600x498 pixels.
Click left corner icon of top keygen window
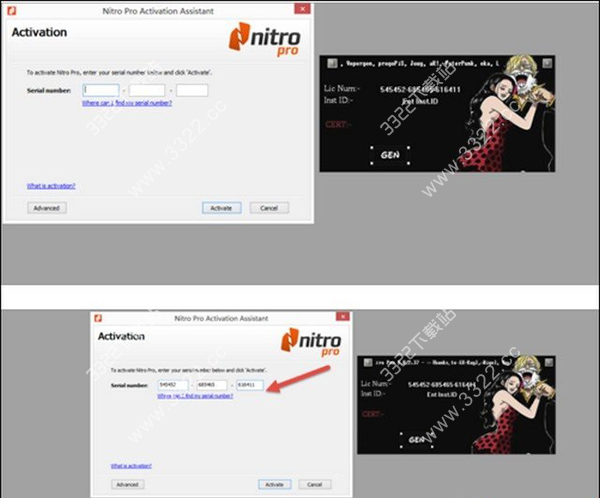pos(332,63)
